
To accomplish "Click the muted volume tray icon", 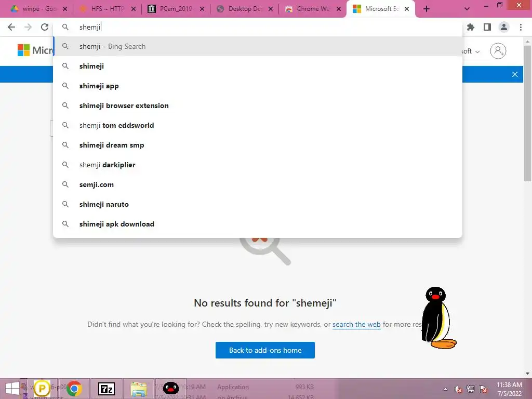I will [x=458, y=390].
